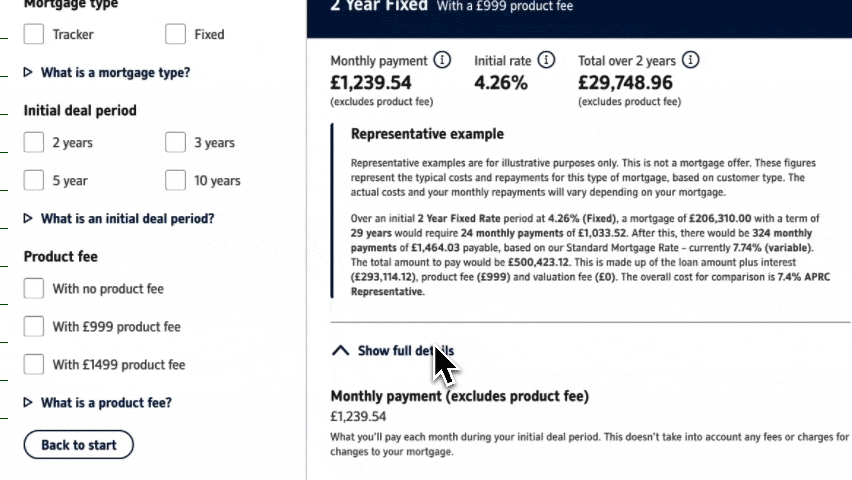This screenshot has width=852, height=480.
Task: Tick the Tracker mortgage type checkbox
Action: pos(34,35)
